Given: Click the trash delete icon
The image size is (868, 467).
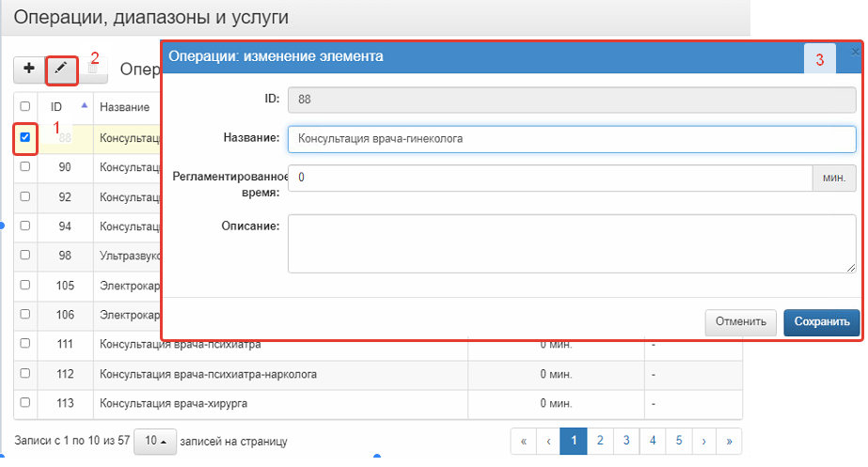Looking at the screenshot, I should (x=93, y=69).
